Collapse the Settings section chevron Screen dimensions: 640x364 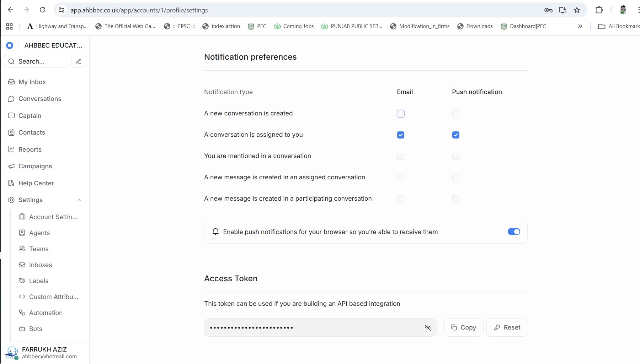(79, 200)
